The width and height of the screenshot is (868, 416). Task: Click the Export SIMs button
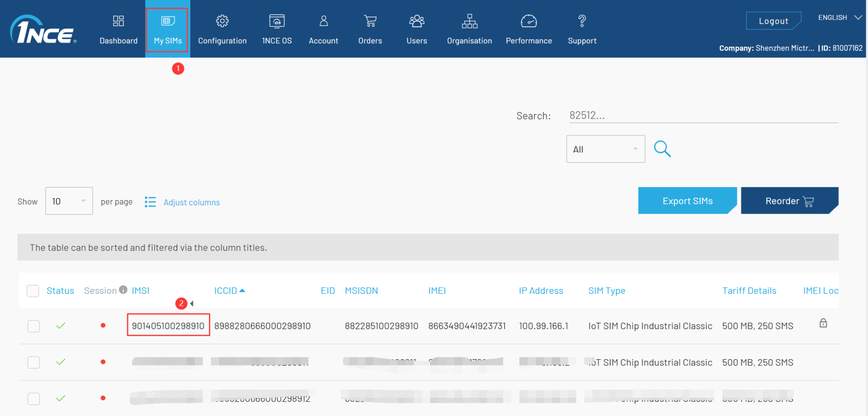click(687, 201)
